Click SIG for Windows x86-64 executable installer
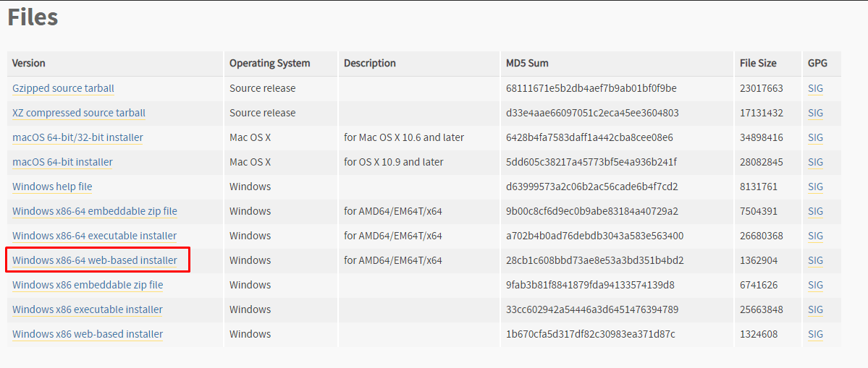Viewport: 868px width, 368px height. (x=815, y=236)
